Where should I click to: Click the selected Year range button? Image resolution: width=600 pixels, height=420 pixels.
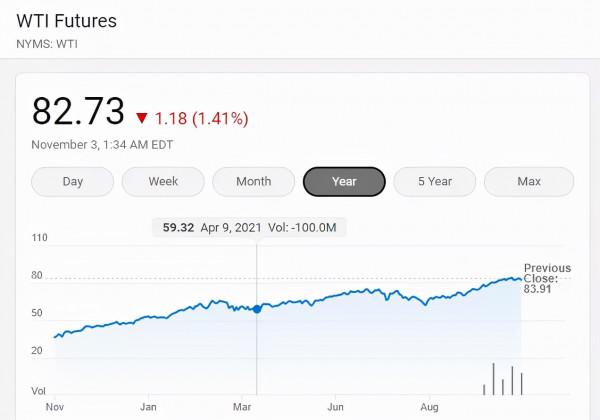coord(344,182)
